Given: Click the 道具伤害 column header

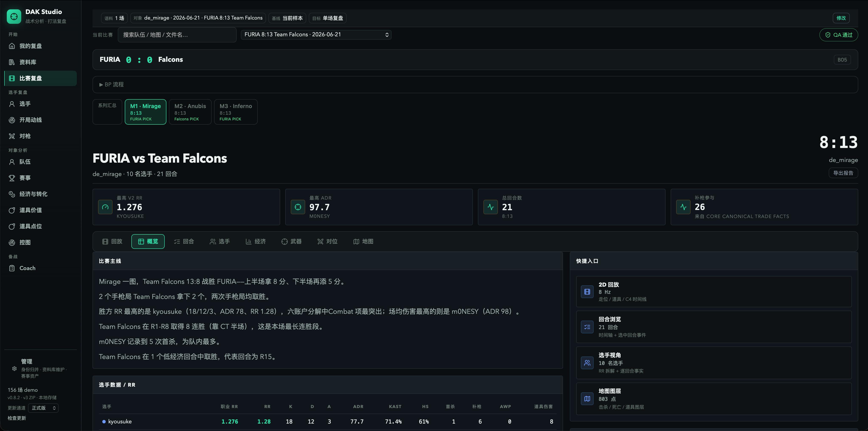Looking at the screenshot, I should (543, 406).
